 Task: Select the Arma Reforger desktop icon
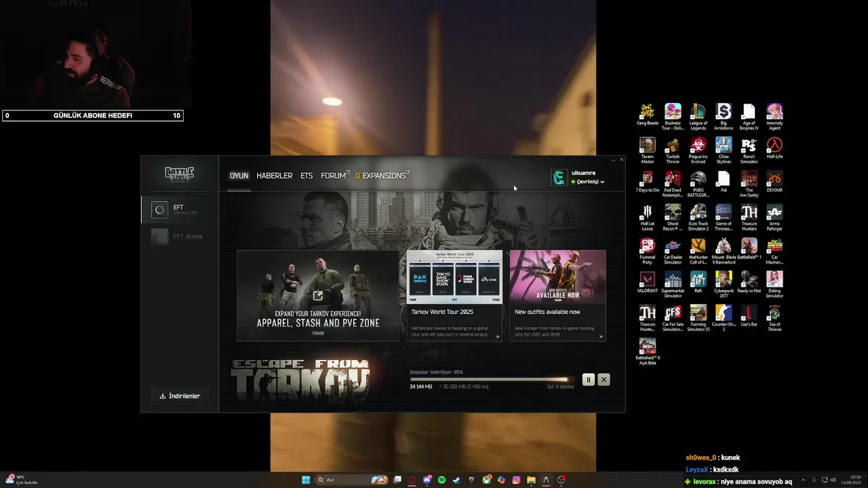pos(774,218)
